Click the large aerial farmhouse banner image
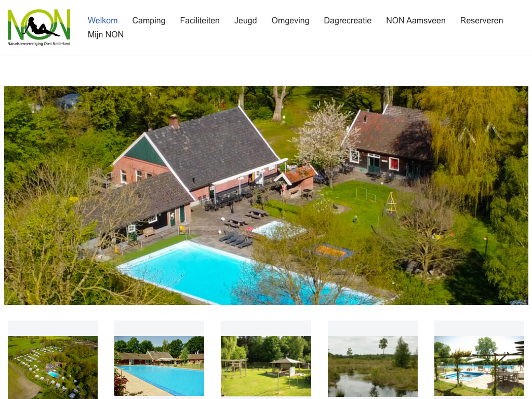Screen dimensions: 532x399 266,195
